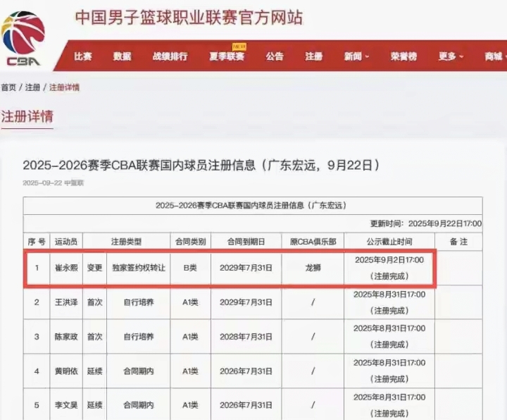Image resolution: width=507 pixels, height=420 pixels.
Task: Click 2029年7月31日 in the 王洪泽 row
Action: pyautogui.click(x=246, y=302)
